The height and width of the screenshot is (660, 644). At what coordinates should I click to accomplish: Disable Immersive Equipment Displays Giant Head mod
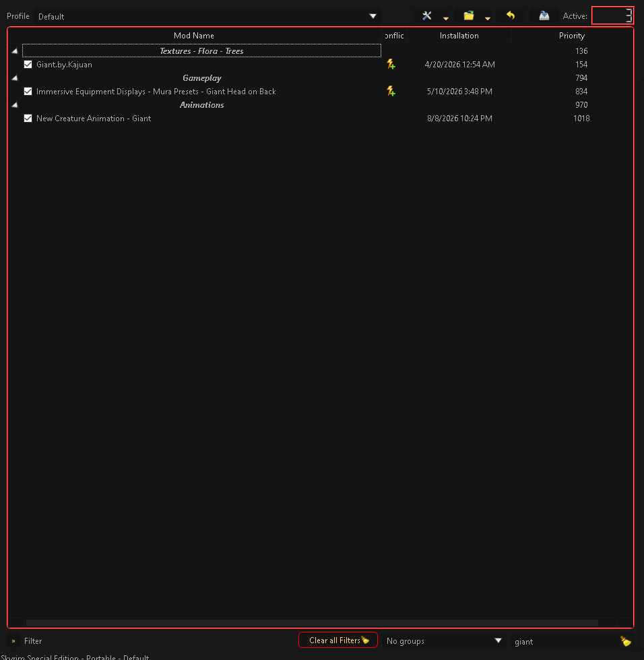pos(28,92)
